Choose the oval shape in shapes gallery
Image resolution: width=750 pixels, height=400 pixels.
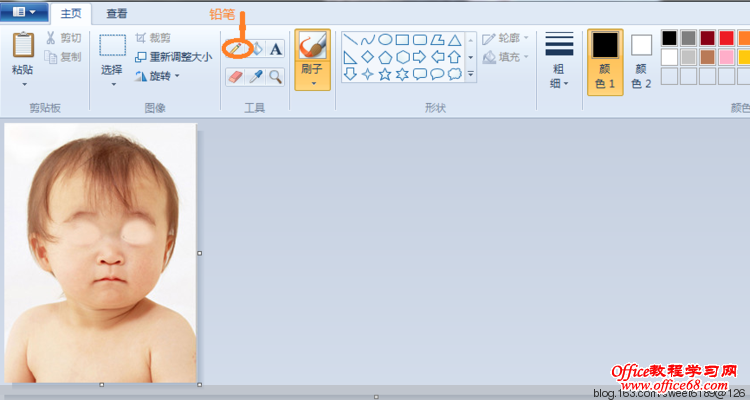[x=384, y=40]
